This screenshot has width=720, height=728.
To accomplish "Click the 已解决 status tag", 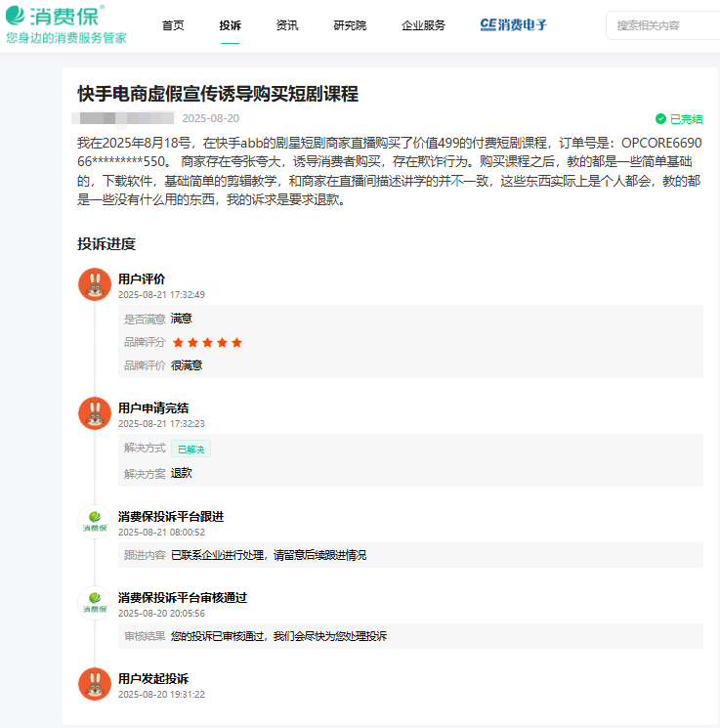I will tap(191, 449).
